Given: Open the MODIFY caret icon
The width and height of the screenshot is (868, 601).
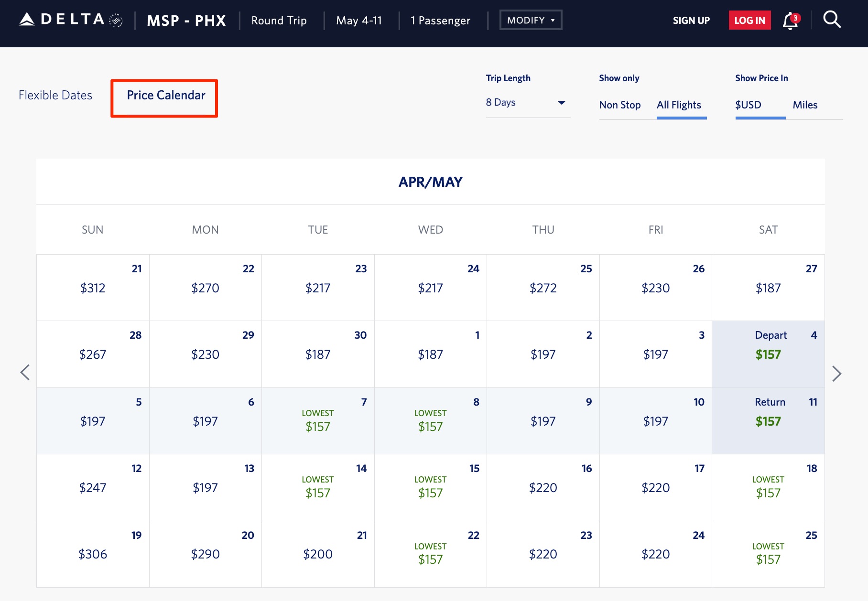Looking at the screenshot, I should [x=553, y=20].
